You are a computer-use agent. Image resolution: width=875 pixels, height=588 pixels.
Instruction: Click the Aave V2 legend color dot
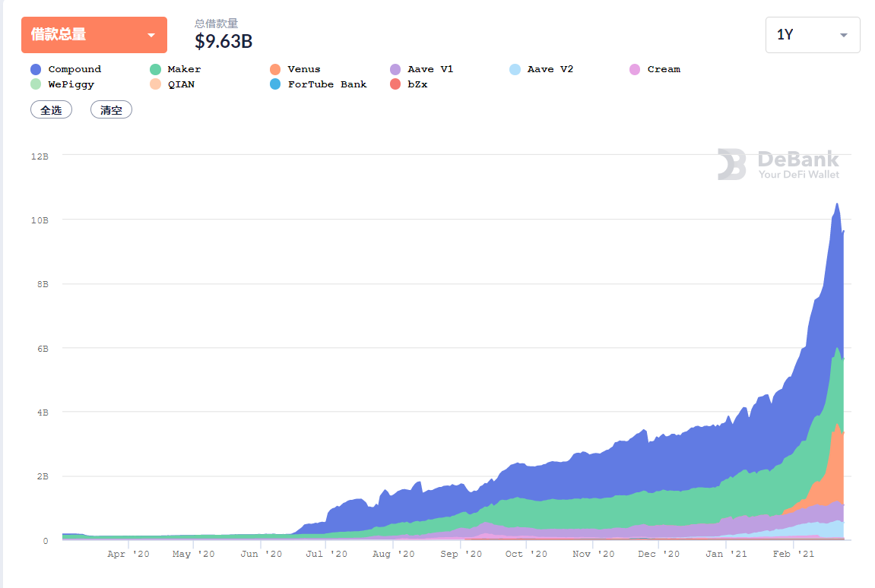point(515,69)
